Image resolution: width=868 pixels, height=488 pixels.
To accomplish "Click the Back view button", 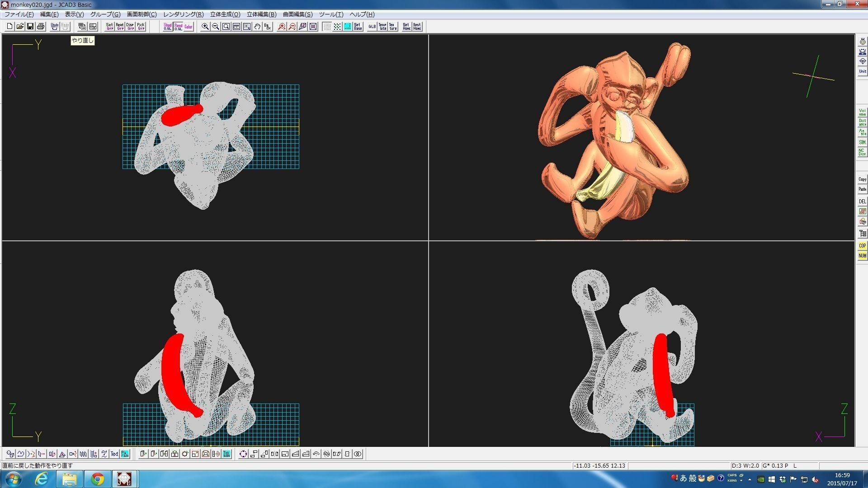I will pyautogui.click(x=268, y=27).
